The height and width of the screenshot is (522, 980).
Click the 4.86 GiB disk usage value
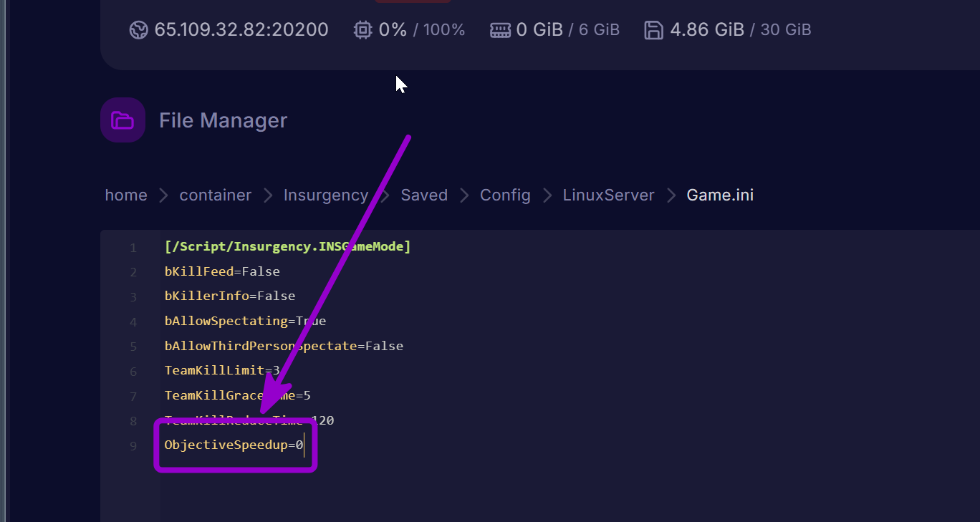click(x=707, y=30)
